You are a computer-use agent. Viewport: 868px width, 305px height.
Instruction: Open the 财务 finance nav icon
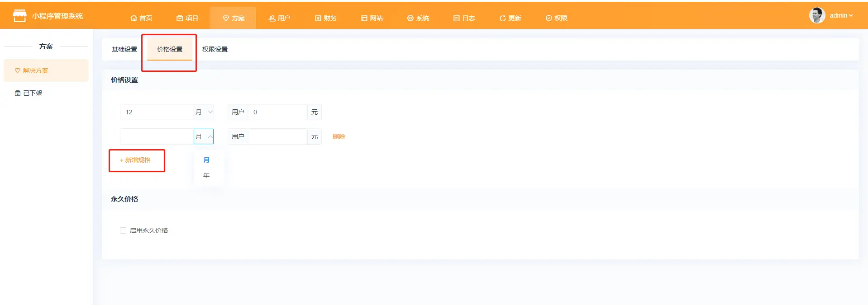click(318, 18)
